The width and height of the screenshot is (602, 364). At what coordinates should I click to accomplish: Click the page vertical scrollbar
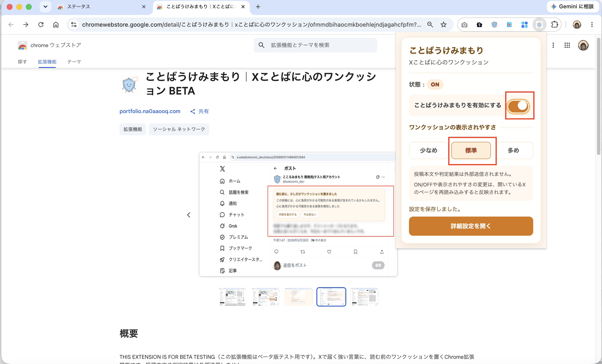point(598,96)
